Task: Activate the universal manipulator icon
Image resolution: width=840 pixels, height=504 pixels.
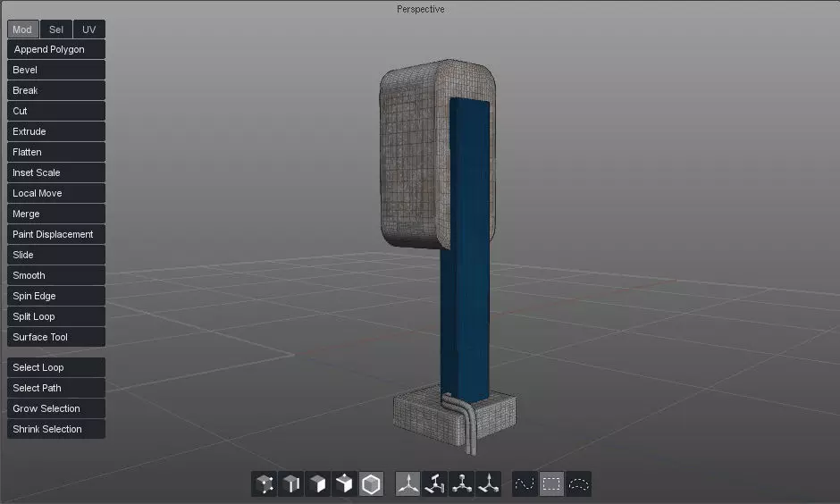Action: (x=489, y=484)
